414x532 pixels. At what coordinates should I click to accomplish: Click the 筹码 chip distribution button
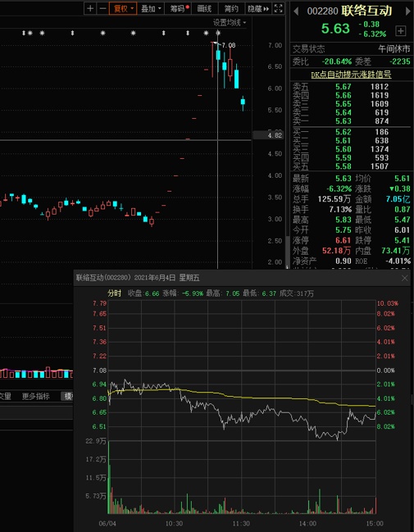179,8
